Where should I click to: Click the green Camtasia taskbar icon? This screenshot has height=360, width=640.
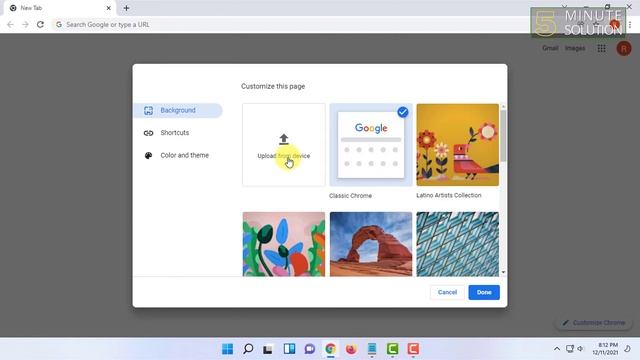pyautogui.click(x=392, y=349)
